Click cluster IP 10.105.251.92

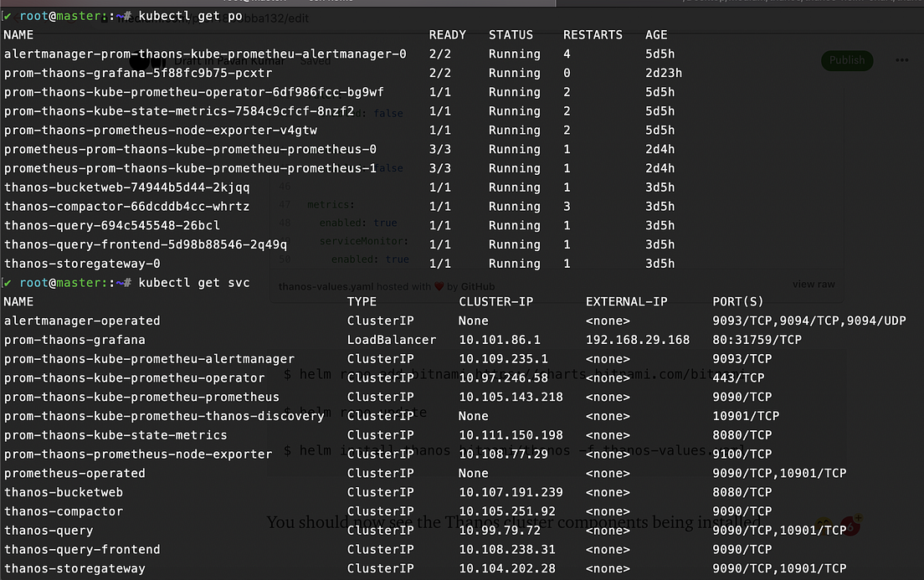click(x=507, y=511)
